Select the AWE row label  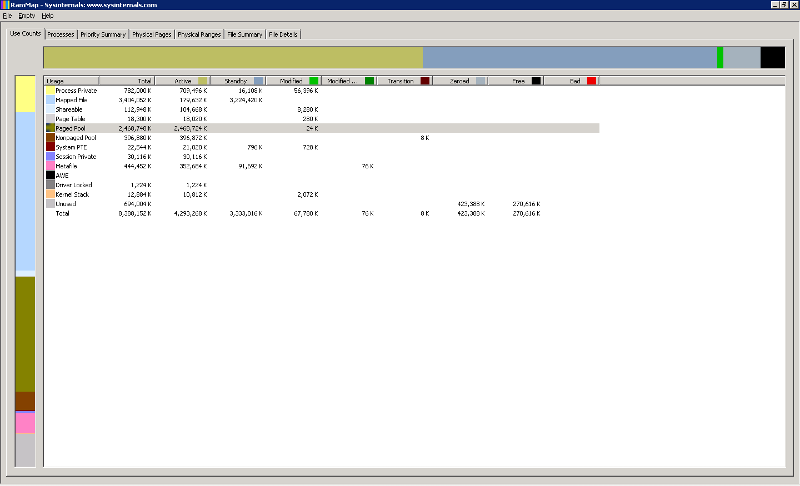[x=62, y=175]
